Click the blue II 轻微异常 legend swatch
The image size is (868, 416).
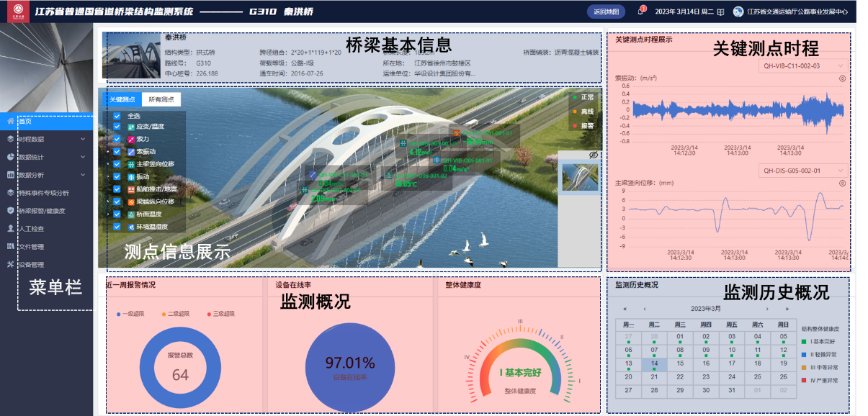tap(803, 354)
